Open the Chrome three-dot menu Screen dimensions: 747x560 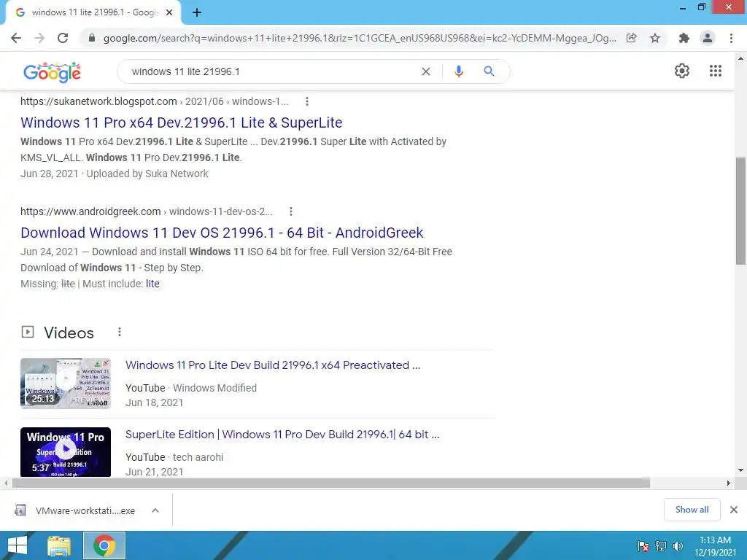pyautogui.click(x=731, y=38)
